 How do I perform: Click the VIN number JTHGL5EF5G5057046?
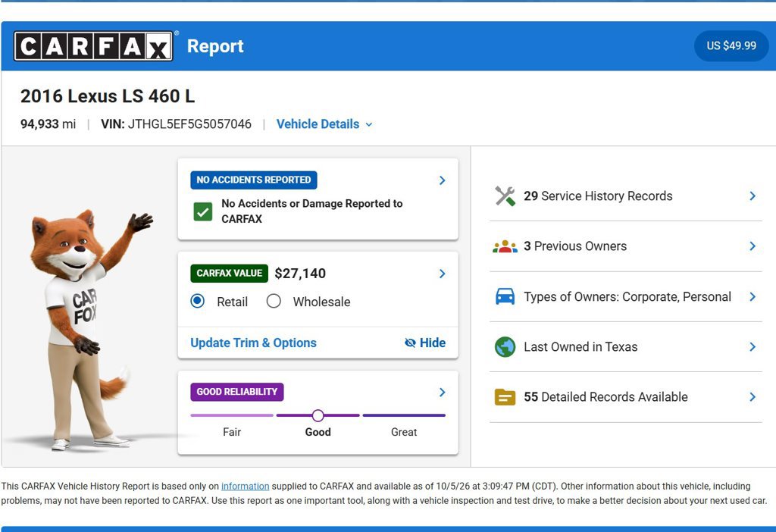tap(189, 124)
